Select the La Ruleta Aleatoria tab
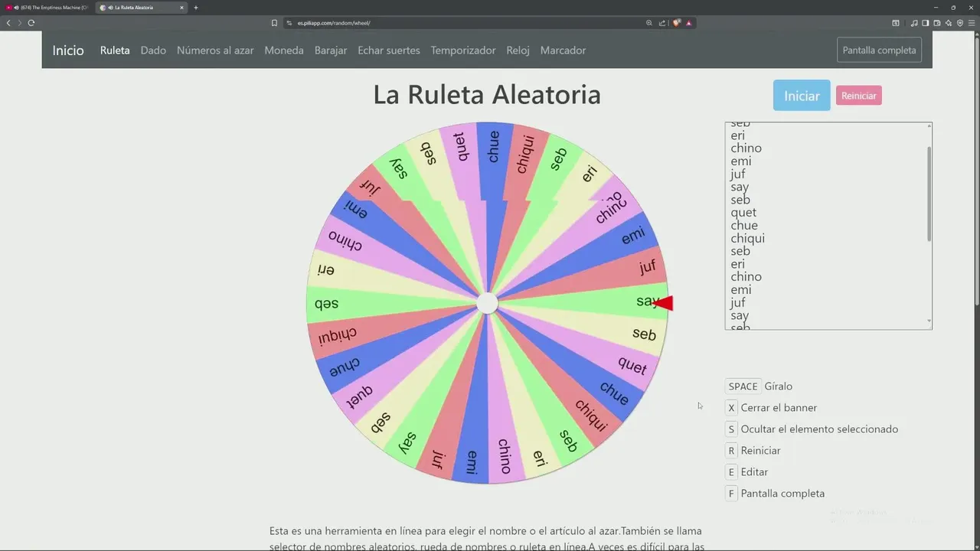The width and height of the screenshot is (980, 551). pyautogui.click(x=142, y=8)
